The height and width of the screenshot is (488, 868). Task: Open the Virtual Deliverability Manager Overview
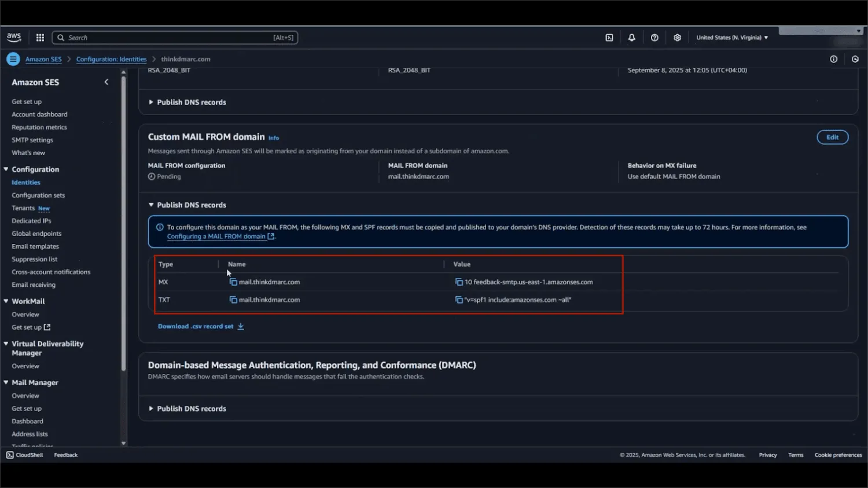[25, 366]
